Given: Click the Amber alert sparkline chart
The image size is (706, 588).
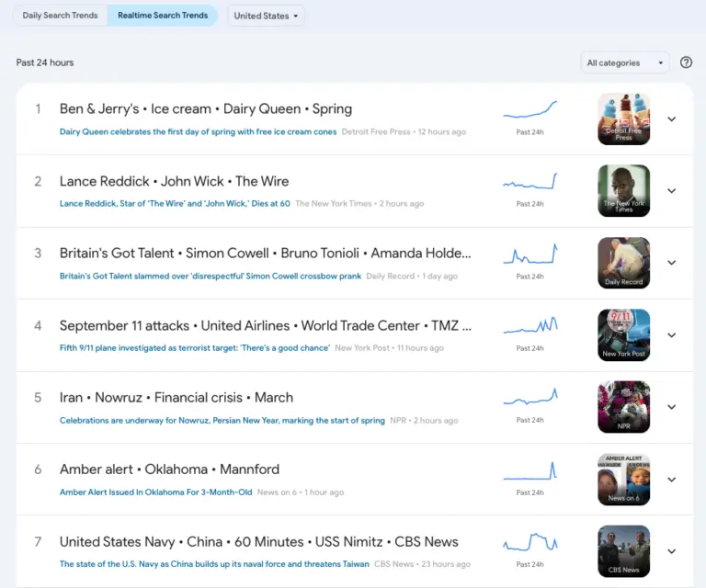Looking at the screenshot, I should click(x=529, y=470).
